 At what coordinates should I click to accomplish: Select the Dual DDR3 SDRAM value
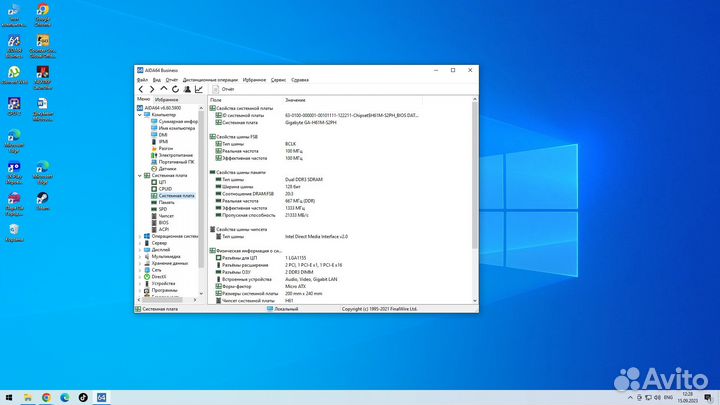(304, 180)
